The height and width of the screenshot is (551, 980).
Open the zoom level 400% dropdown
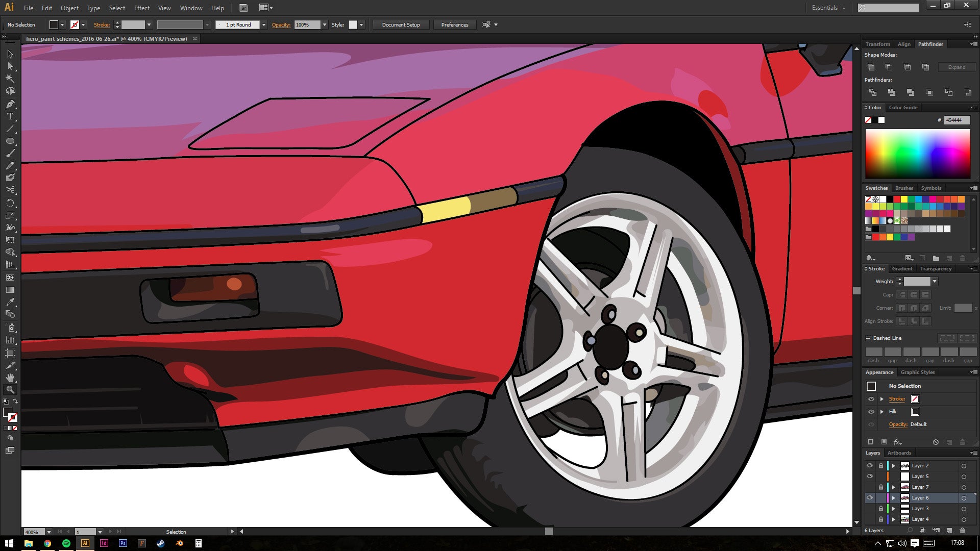click(49, 532)
